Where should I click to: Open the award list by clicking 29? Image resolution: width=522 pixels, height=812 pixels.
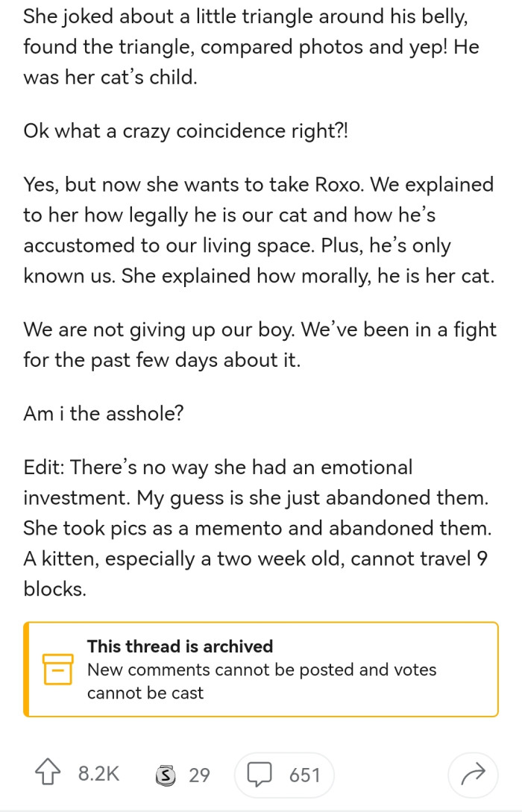pyautogui.click(x=200, y=774)
